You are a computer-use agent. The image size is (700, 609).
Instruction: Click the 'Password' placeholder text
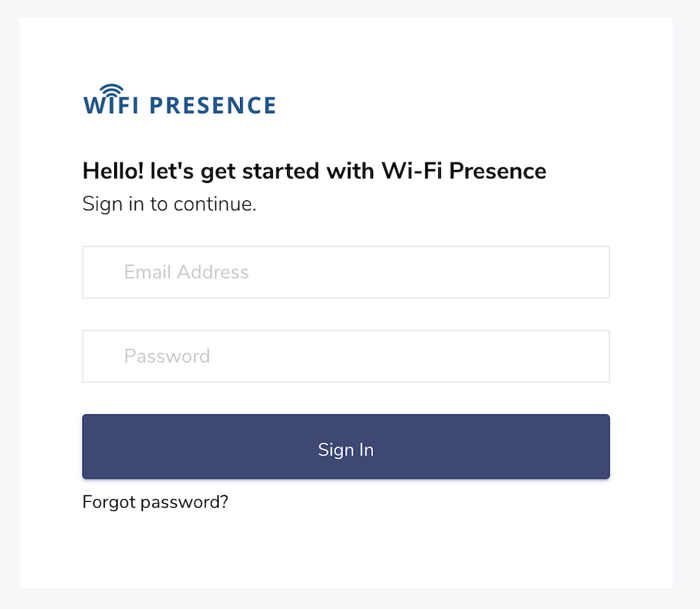(167, 356)
